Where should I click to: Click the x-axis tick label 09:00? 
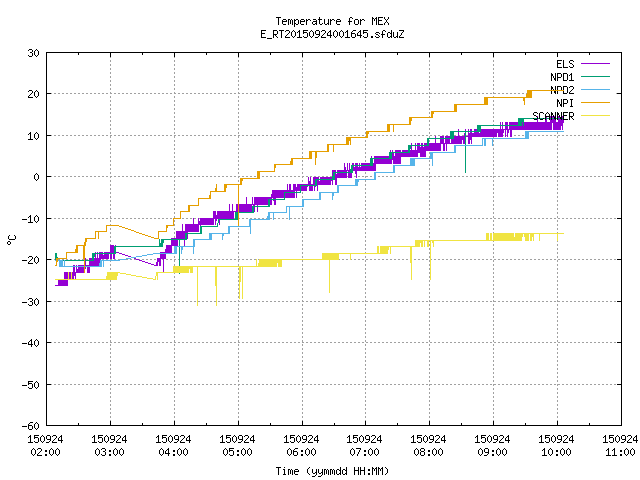[x=492, y=452]
